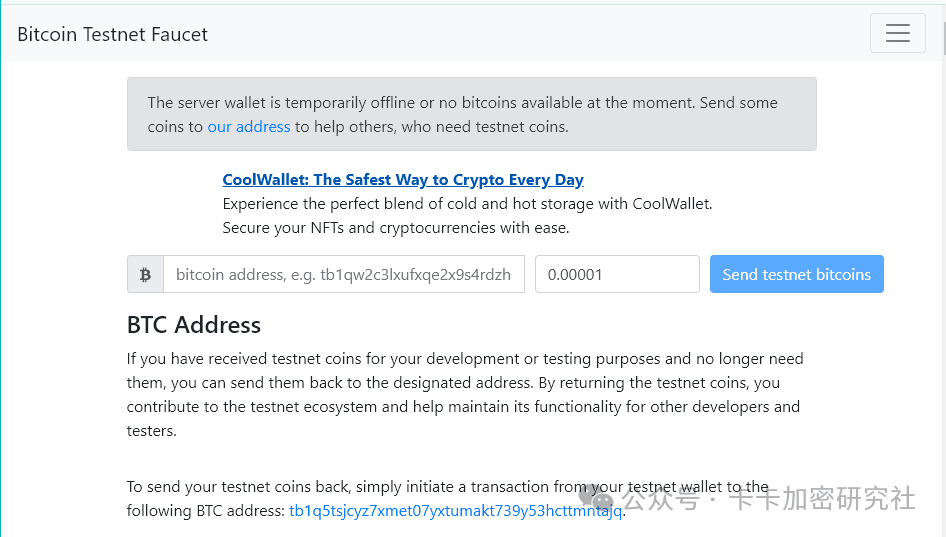Image resolution: width=946 pixels, height=537 pixels.
Task: Click the paragraph about returning testnet coins
Action: pos(465,394)
